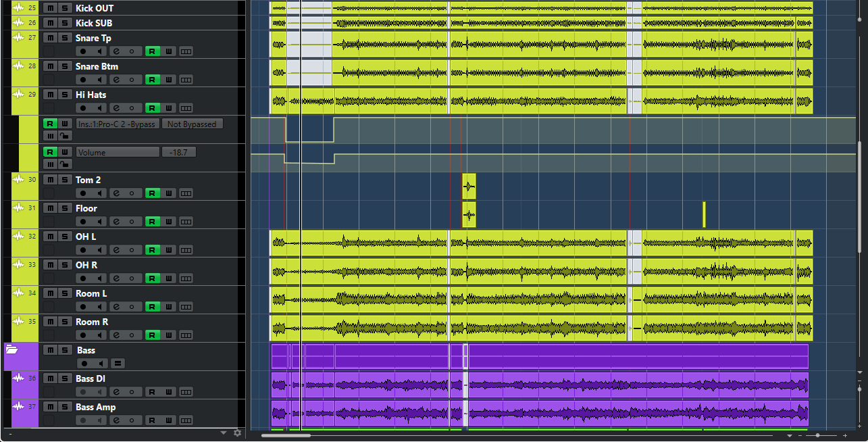Adjust the horizontal zoom slider handle
Screen dimensions: 868x442
coord(817,436)
